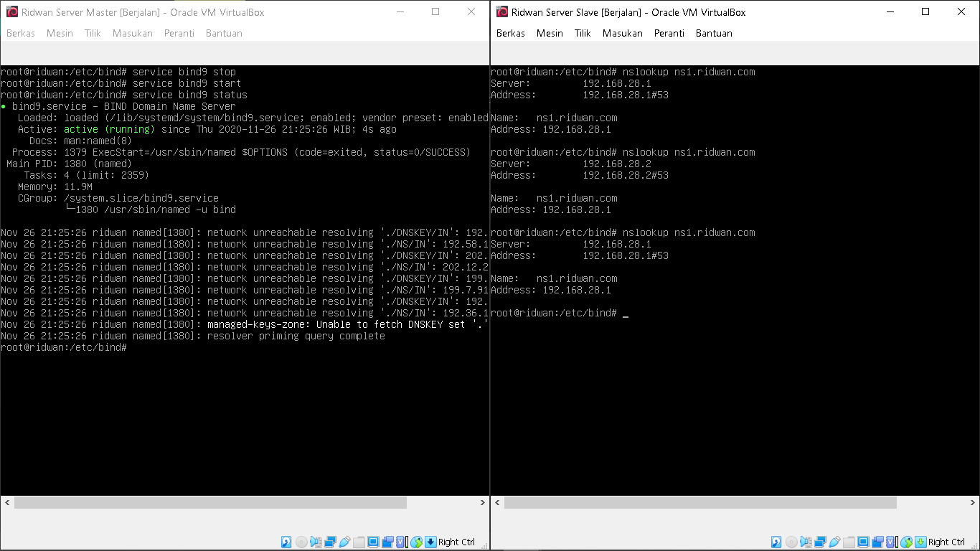
Task: Click the right scroll arrow below Master terminal
Action: 482,502
